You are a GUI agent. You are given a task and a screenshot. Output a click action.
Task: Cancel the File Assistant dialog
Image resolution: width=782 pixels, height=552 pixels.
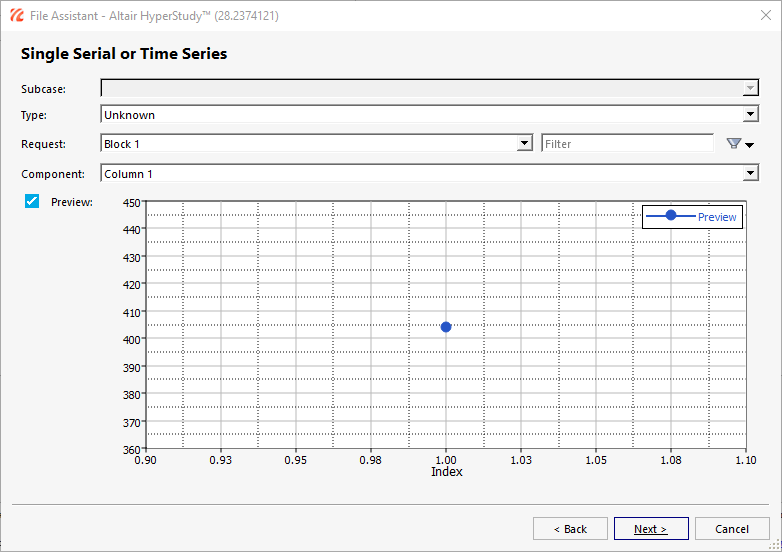(x=732, y=529)
